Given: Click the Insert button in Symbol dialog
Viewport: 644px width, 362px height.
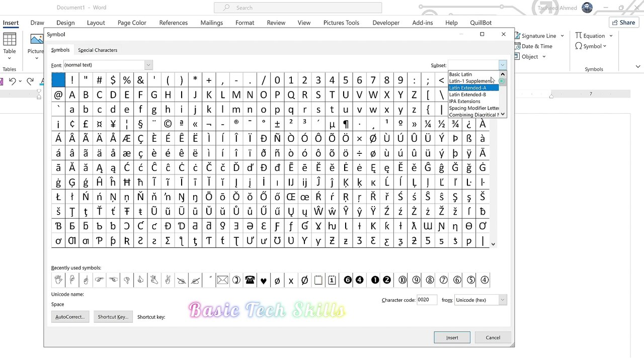Looking at the screenshot, I should [x=452, y=337].
